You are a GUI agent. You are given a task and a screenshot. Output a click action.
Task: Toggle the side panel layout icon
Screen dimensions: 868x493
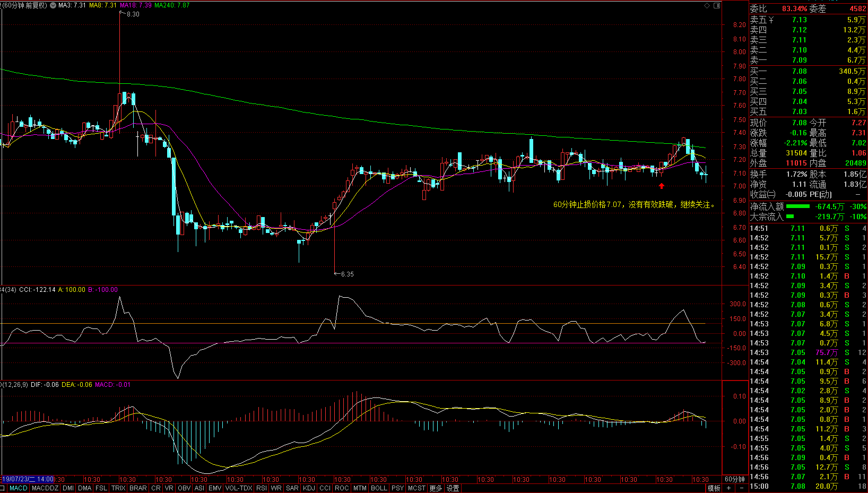717,5
